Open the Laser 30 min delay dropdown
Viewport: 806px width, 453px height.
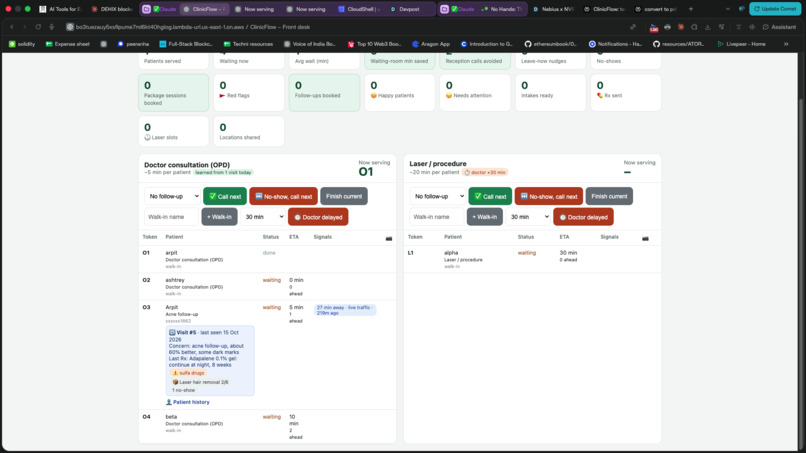[528, 217]
